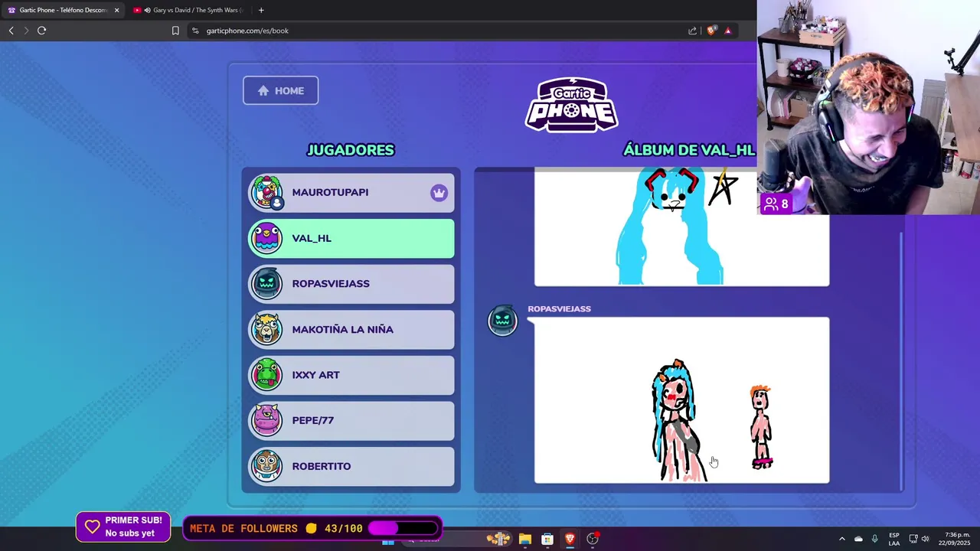This screenshot has height=551, width=980.
Task: Click ÁLBUM DE VAL_HL heading
Action: pyautogui.click(x=689, y=150)
